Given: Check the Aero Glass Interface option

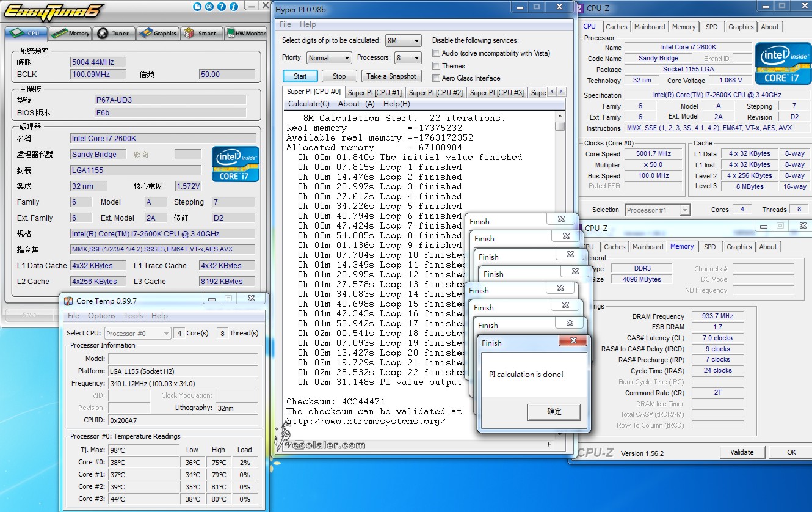Looking at the screenshot, I should point(436,78).
